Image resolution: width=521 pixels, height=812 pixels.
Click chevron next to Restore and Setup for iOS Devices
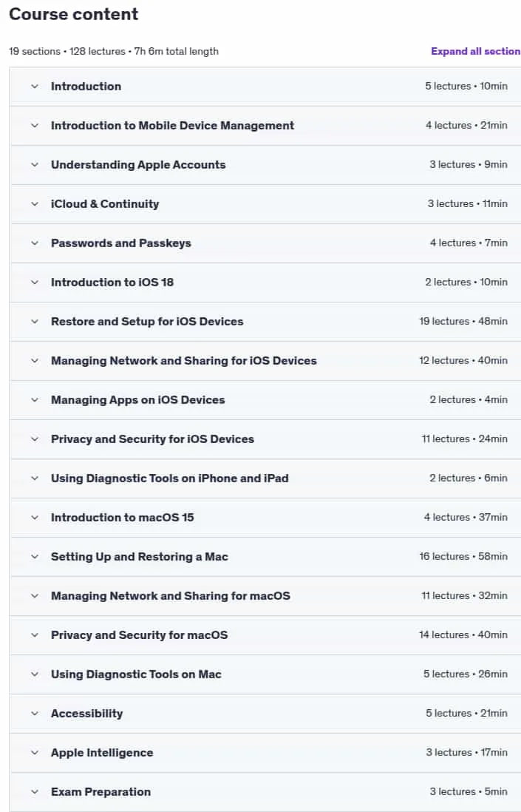[x=35, y=322]
